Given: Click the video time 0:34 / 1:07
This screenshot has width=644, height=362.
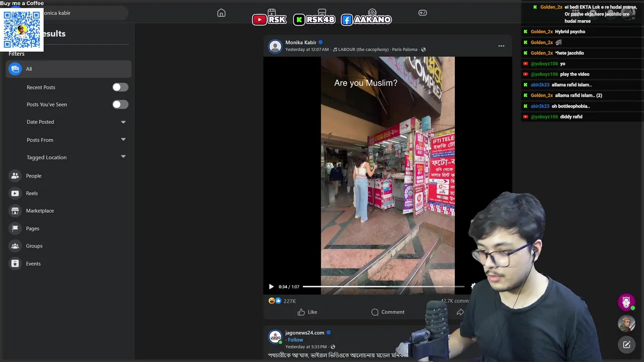Looking at the screenshot, I should [289, 287].
